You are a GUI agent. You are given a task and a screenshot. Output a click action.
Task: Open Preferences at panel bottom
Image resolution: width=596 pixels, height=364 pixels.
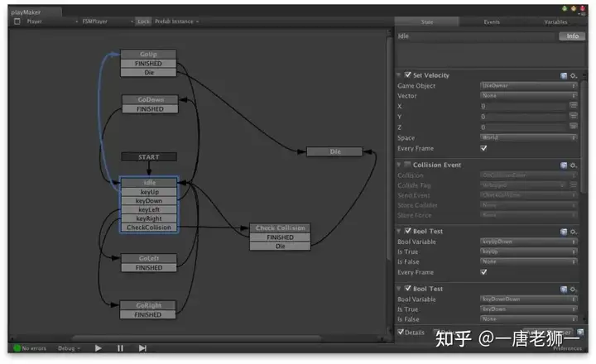(567, 348)
